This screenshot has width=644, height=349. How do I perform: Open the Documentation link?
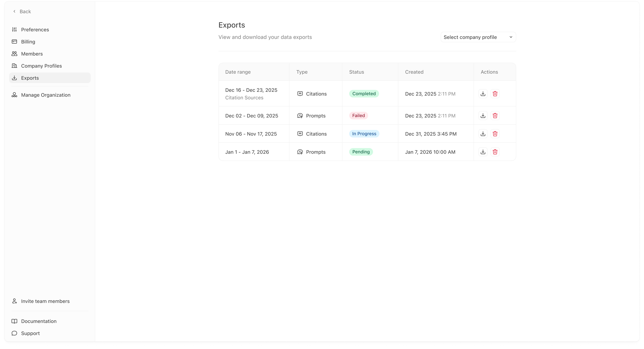39,321
